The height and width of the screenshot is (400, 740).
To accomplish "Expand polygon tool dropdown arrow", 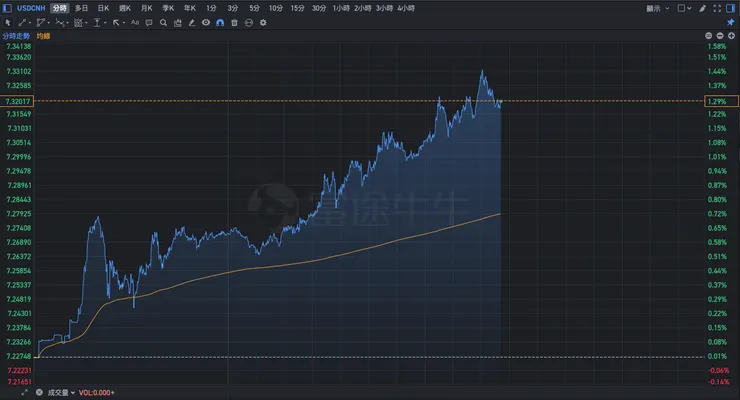I will click(x=49, y=23).
